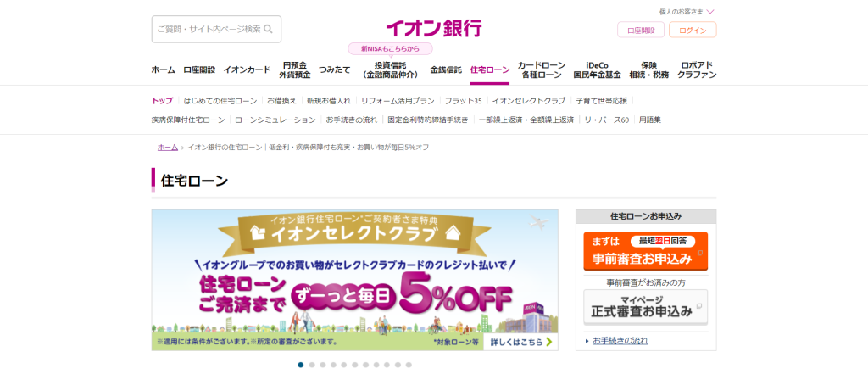868x374 pixels.
Task: Open 子育て世帯応援 sub link
Action: tap(601, 101)
